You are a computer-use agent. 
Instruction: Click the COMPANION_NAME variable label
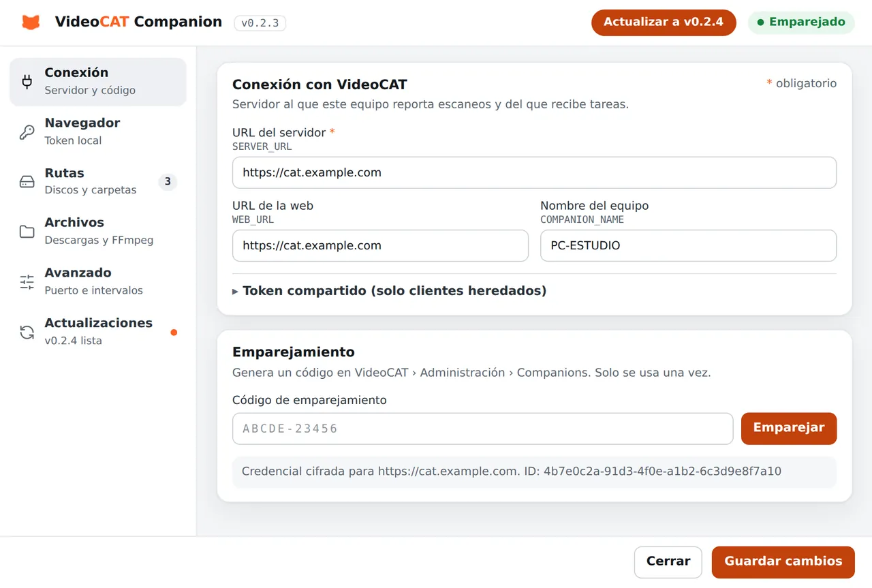click(582, 220)
